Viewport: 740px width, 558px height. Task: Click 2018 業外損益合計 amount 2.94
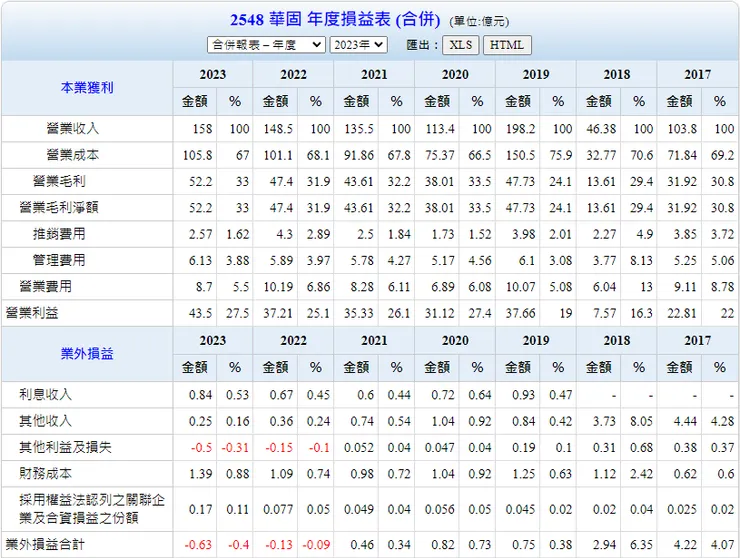605,545
